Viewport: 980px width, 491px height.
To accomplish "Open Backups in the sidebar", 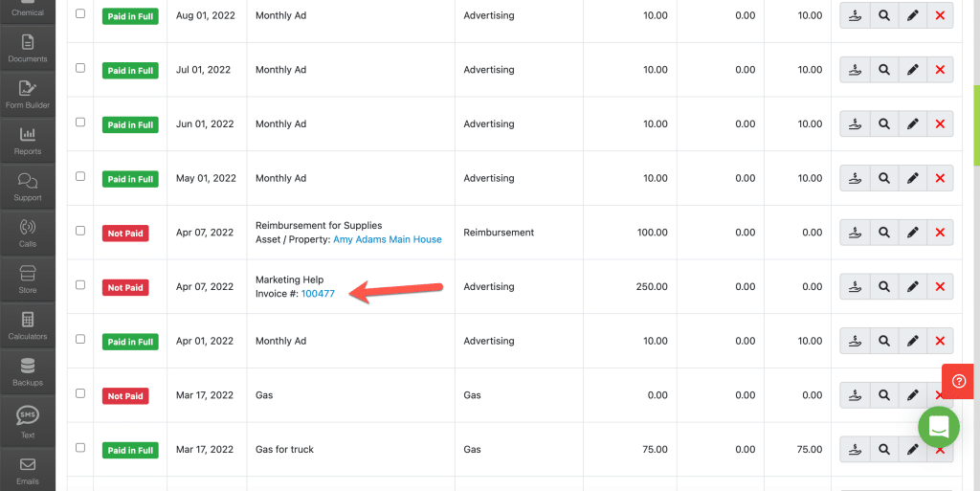I will (x=28, y=371).
